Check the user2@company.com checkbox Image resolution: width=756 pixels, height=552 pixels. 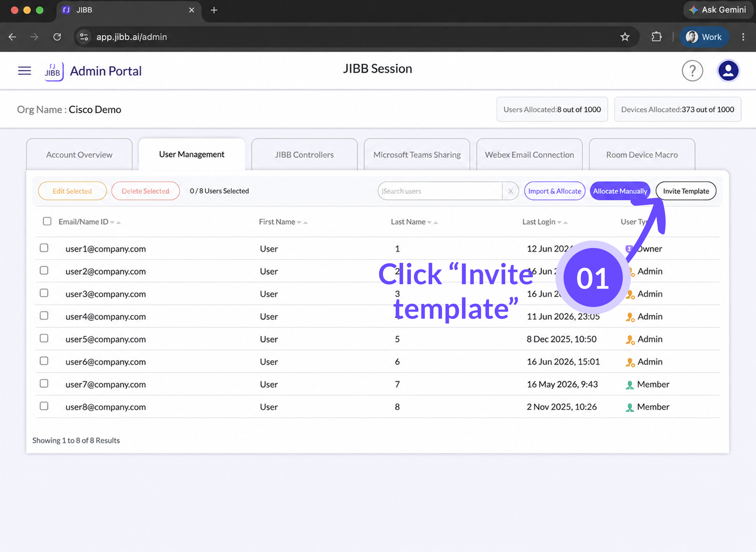click(44, 270)
